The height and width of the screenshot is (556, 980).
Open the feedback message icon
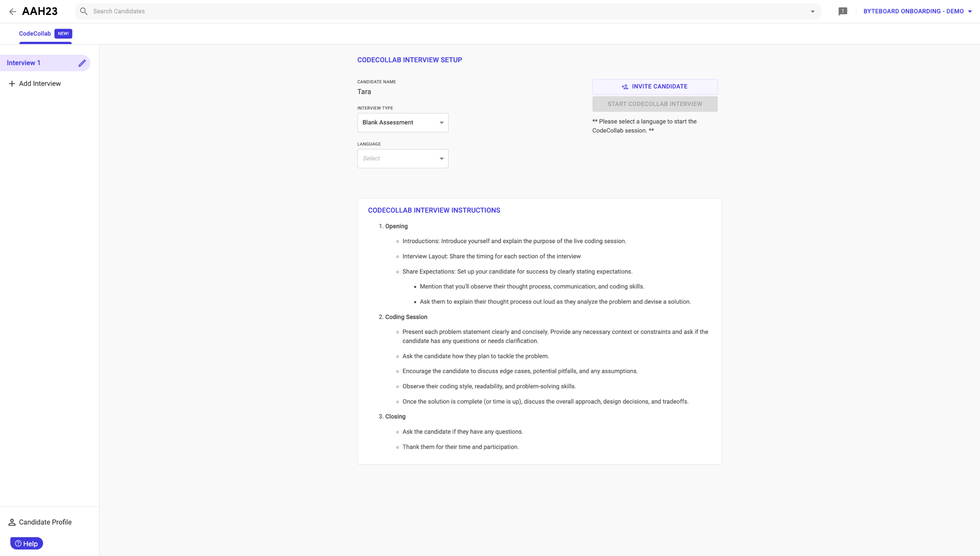[843, 11]
